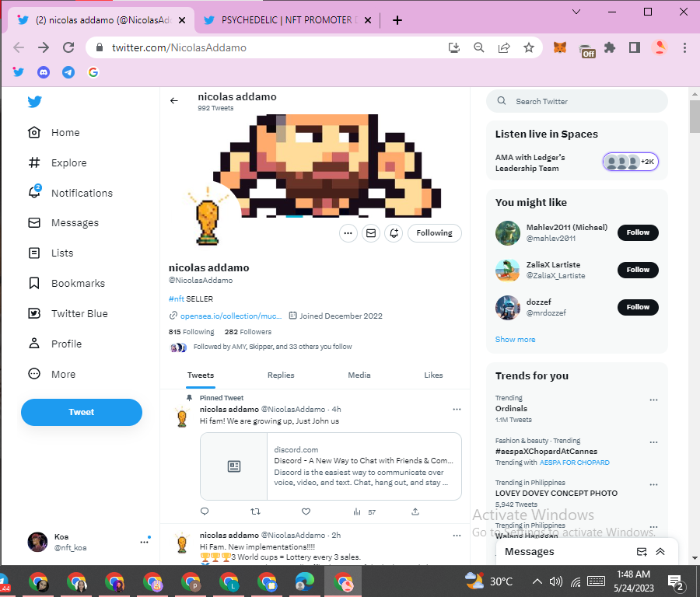Open the Windows notification center icon
This screenshot has width=700, height=597.
click(676, 581)
